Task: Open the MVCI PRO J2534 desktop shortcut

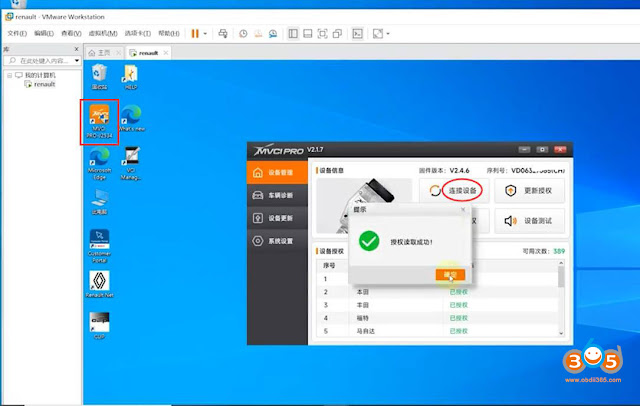Action: pyautogui.click(x=99, y=121)
